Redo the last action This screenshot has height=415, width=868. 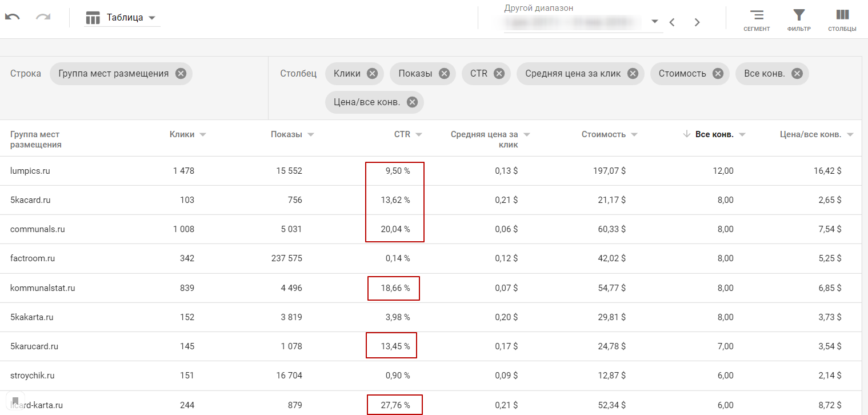click(x=43, y=17)
